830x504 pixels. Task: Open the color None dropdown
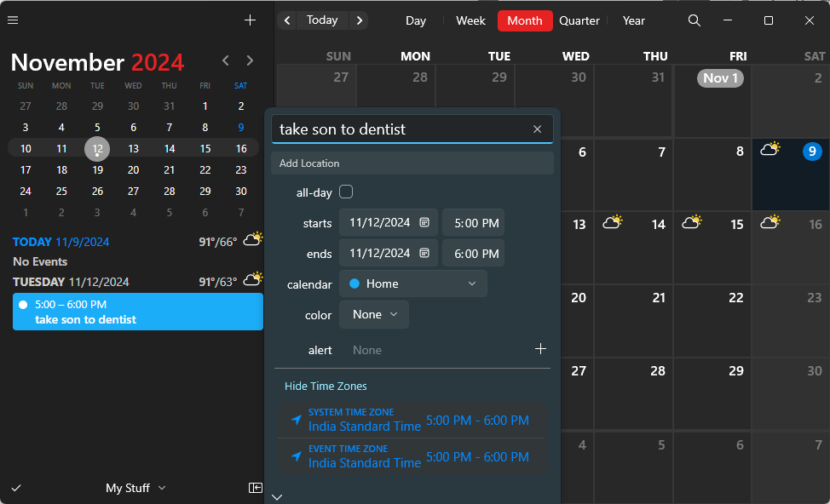[374, 315]
